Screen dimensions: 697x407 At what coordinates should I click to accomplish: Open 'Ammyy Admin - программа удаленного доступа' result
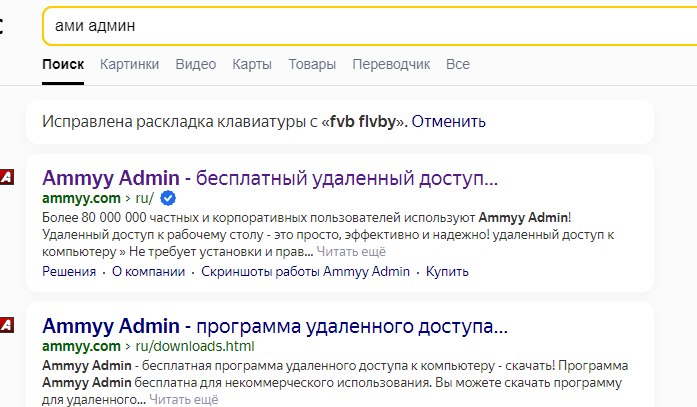click(x=275, y=326)
